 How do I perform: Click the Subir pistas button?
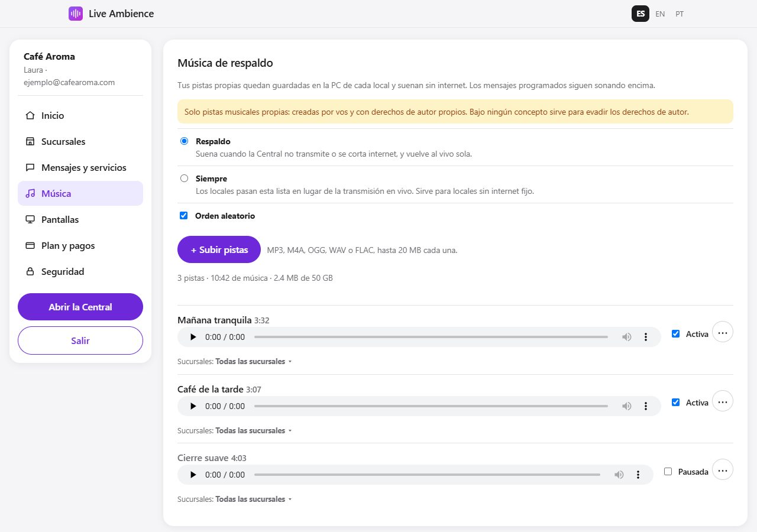(219, 249)
